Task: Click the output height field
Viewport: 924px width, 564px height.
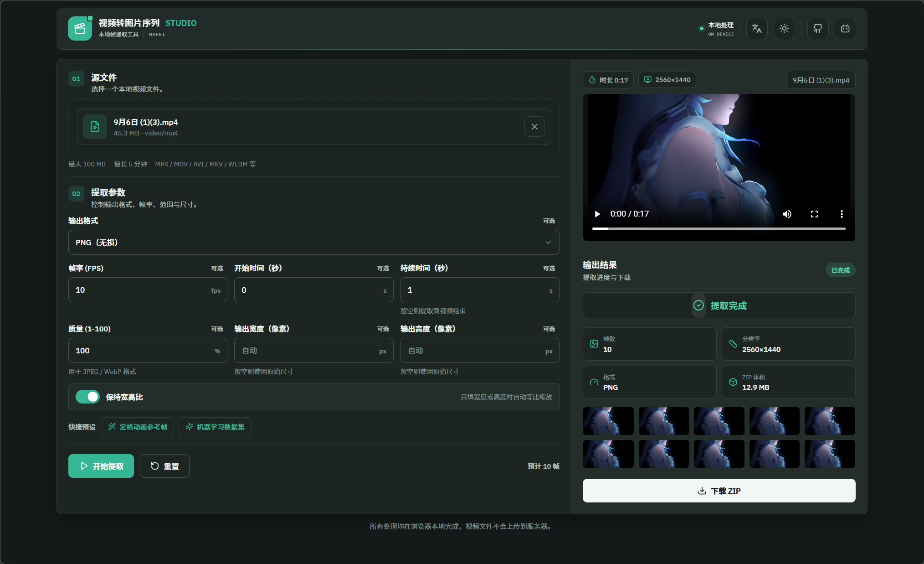Action: pos(479,351)
